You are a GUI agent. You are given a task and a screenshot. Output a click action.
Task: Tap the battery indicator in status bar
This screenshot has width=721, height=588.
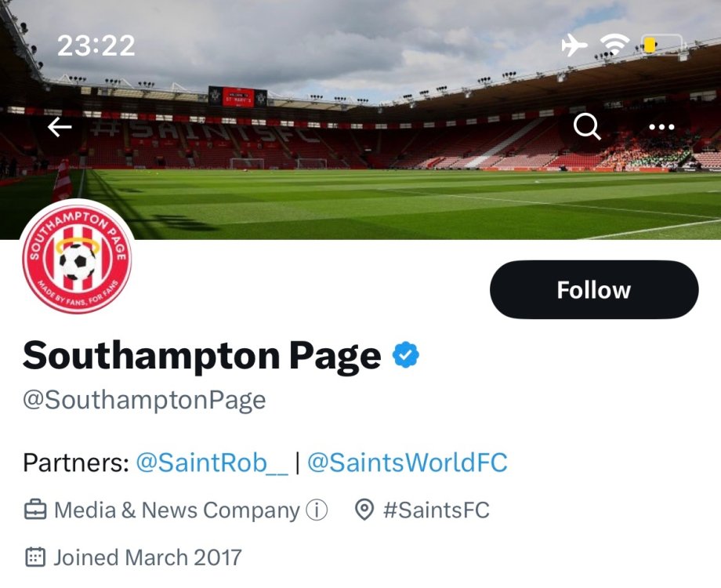(662, 45)
